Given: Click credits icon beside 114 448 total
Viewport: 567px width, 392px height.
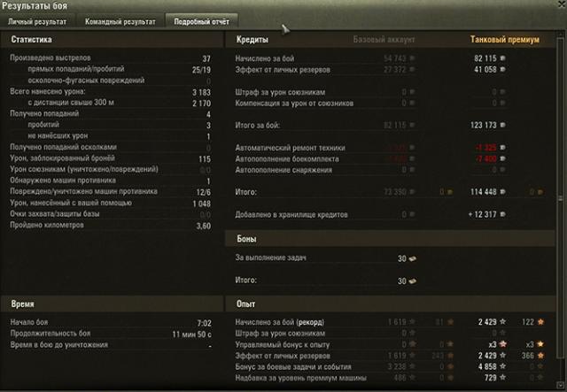Looking at the screenshot, I should pyautogui.click(x=502, y=192).
